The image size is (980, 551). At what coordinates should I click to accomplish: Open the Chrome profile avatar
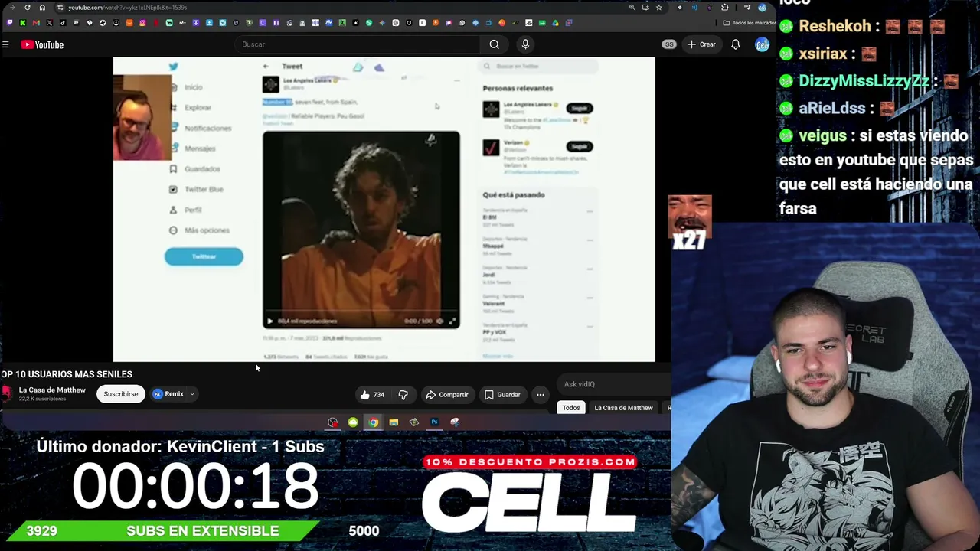762,8
